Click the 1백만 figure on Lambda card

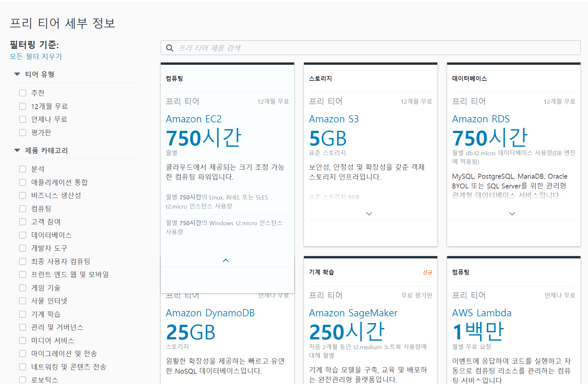tap(478, 332)
